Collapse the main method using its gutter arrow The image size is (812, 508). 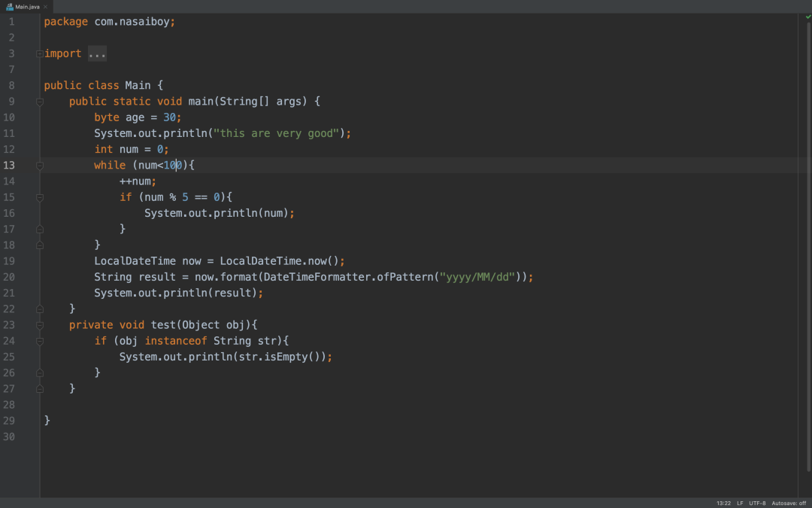(39, 101)
